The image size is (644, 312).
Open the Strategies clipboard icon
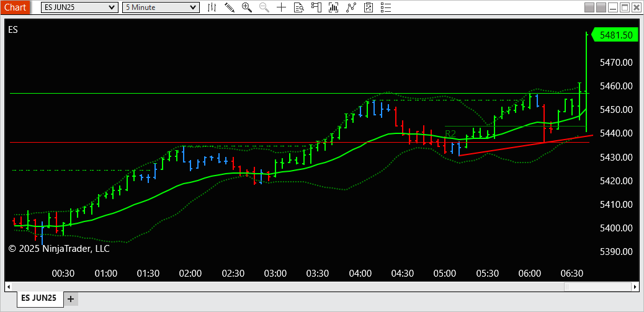(x=369, y=7)
